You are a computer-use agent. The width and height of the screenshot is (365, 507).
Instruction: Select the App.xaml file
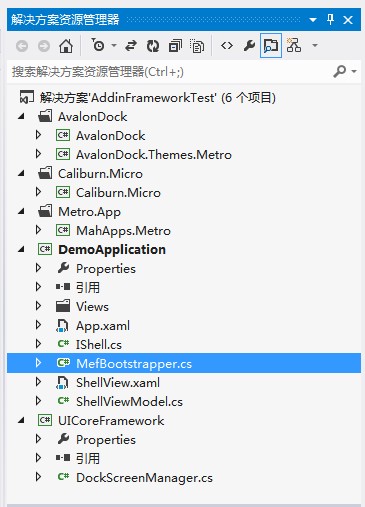pyautogui.click(x=103, y=326)
